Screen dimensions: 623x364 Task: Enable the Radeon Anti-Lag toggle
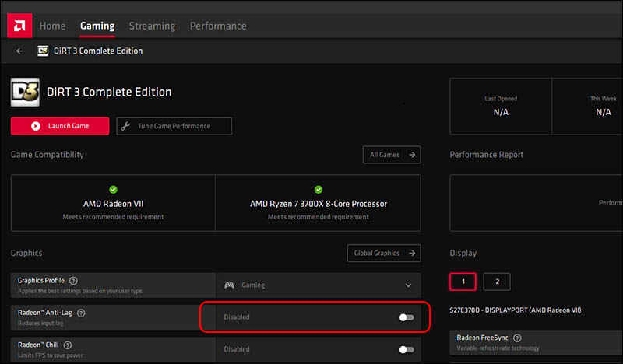coord(407,317)
